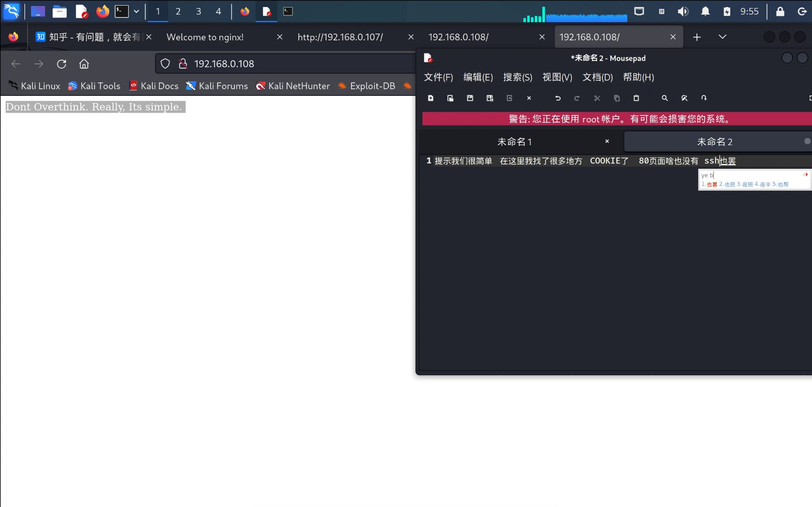Click the reload document toolbar icon
This screenshot has height=507, width=812.
(509, 98)
